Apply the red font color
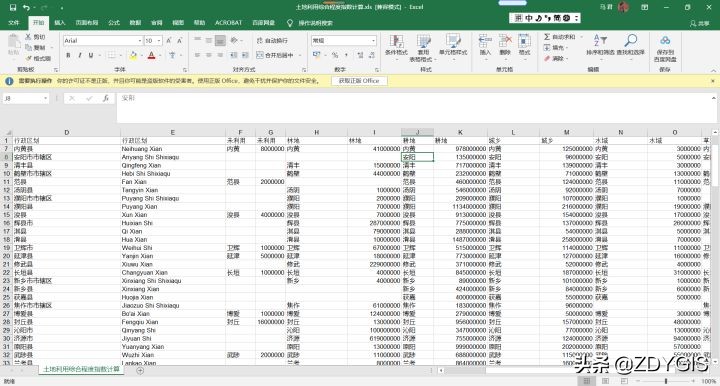This screenshot has width=720, height=386. (x=152, y=55)
